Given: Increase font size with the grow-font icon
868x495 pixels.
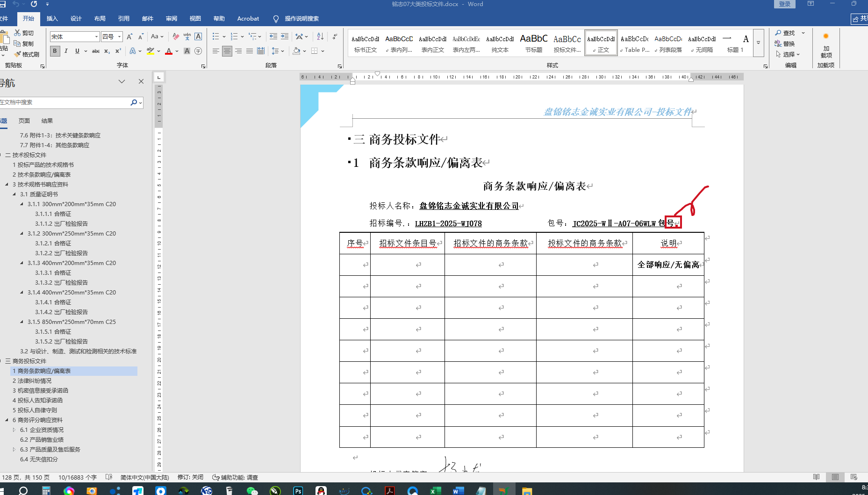Looking at the screenshot, I should pos(129,36).
